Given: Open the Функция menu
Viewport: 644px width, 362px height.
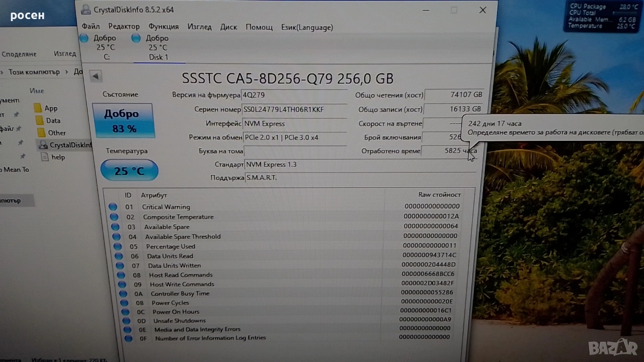Looking at the screenshot, I should [x=164, y=27].
